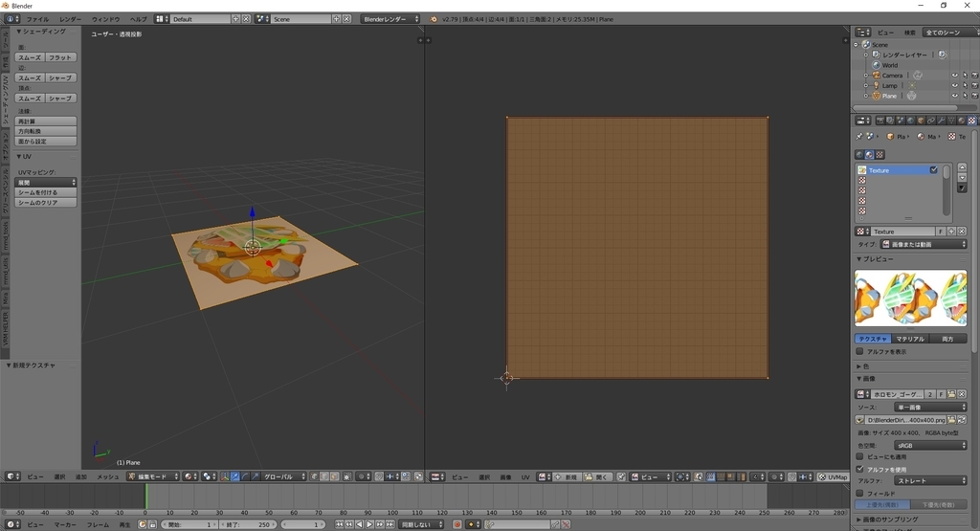The image size is (980, 531).
Task: Show material textures context icon
Action: 869,154
